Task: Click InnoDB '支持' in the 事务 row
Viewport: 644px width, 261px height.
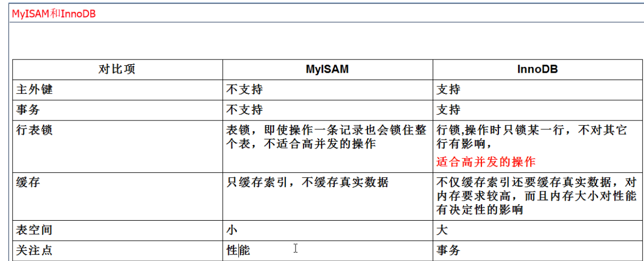Action: 449,110
